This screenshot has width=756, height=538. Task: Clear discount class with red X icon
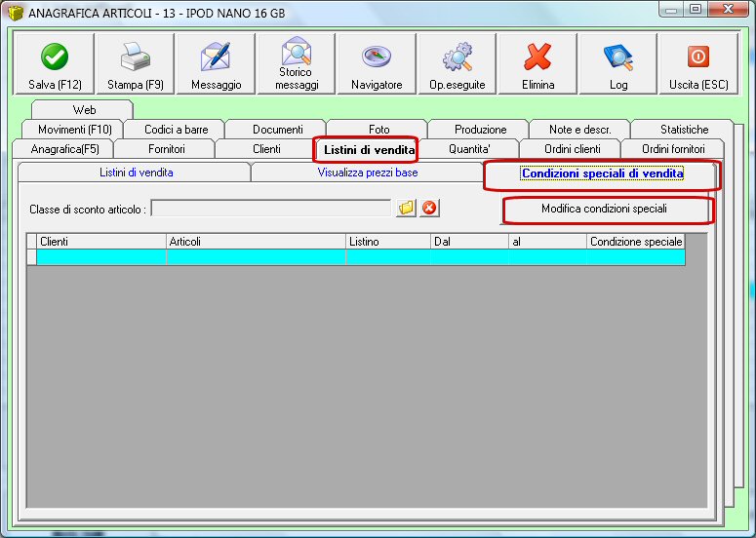point(429,208)
